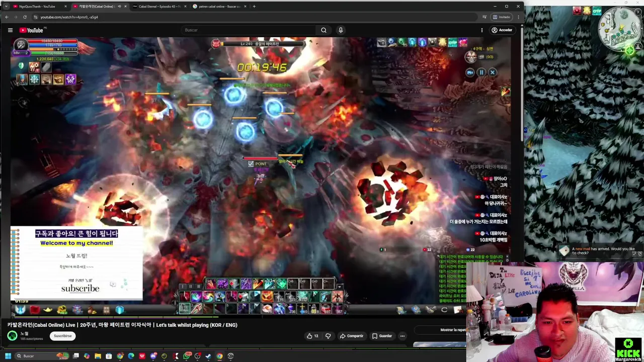
Task: Open the channel avatar next to Suscribirse
Action: tap(12, 336)
